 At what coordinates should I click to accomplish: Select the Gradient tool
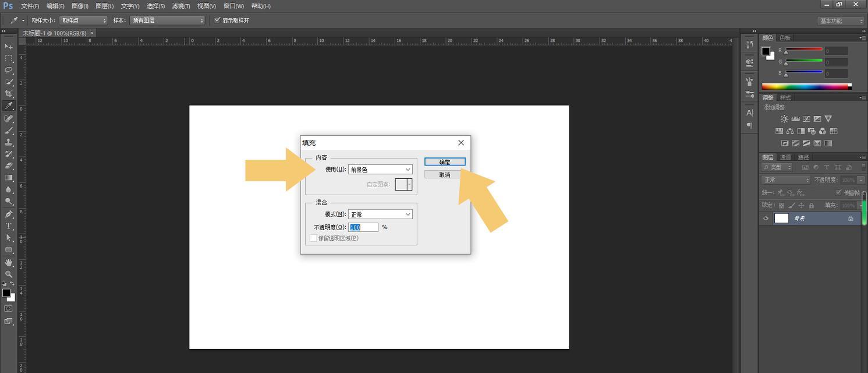9,178
